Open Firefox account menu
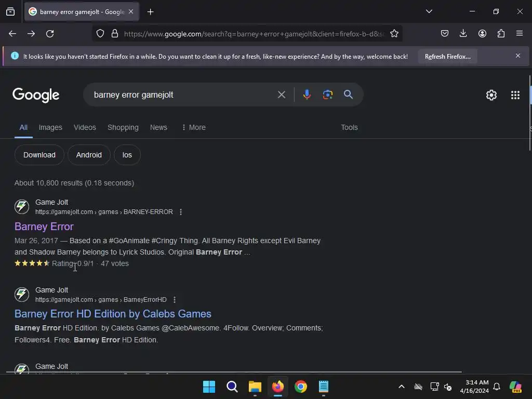Viewport: 532px width, 399px height. (x=482, y=33)
